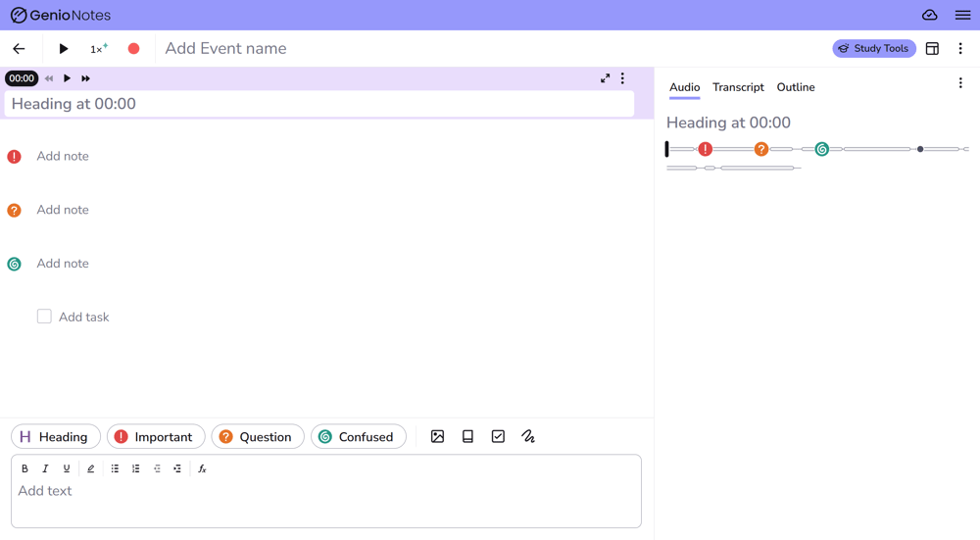
Task: Insert a task with the checkbox icon
Action: point(498,436)
